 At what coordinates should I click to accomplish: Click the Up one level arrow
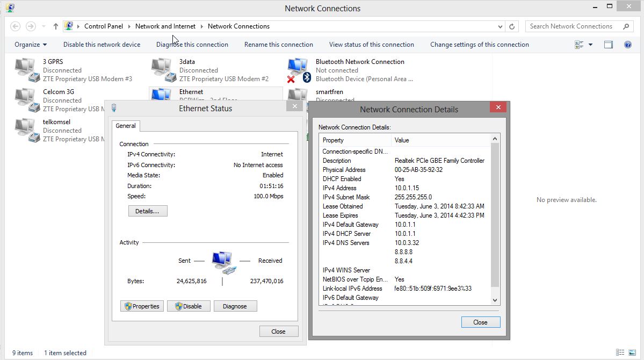pyautogui.click(x=55, y=26)
